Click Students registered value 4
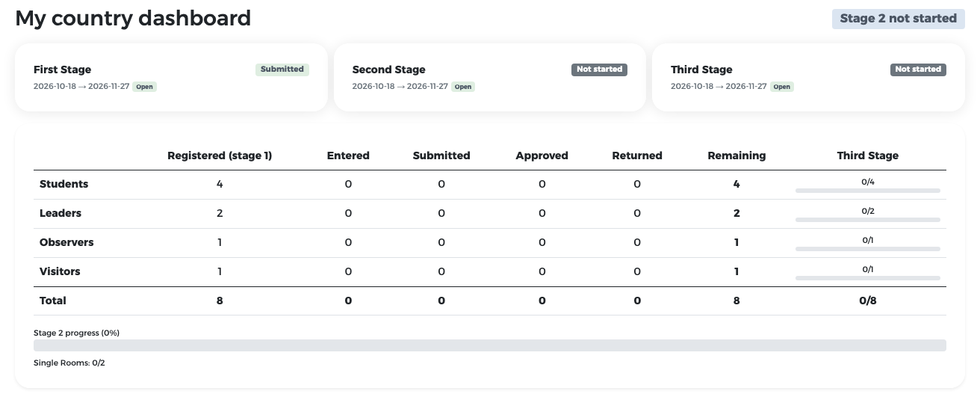The image size is (980, 394). tap(220, 184)
